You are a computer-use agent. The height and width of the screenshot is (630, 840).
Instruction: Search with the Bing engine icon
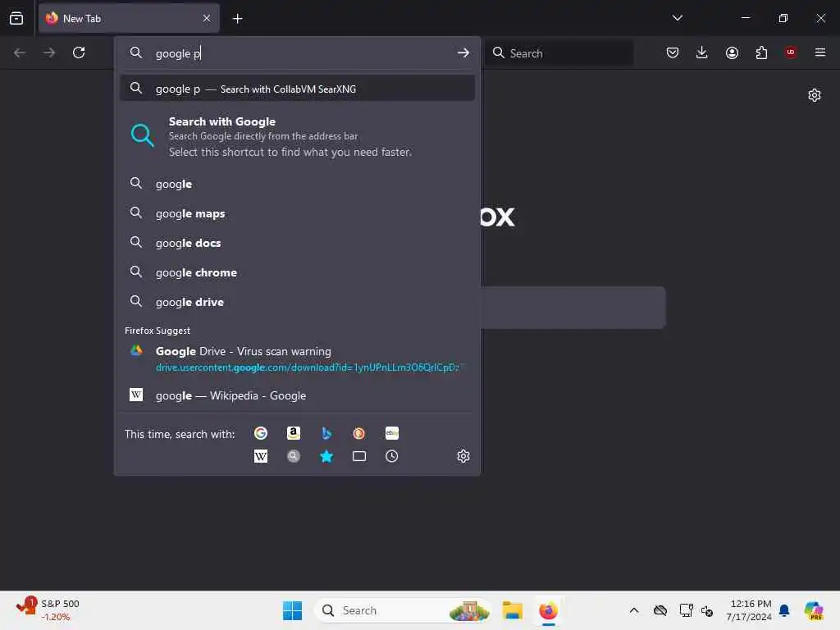point(326,433)
